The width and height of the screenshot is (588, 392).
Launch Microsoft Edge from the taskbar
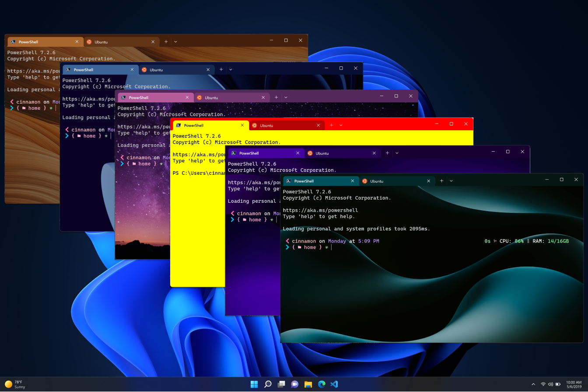(x=321, y=384)
